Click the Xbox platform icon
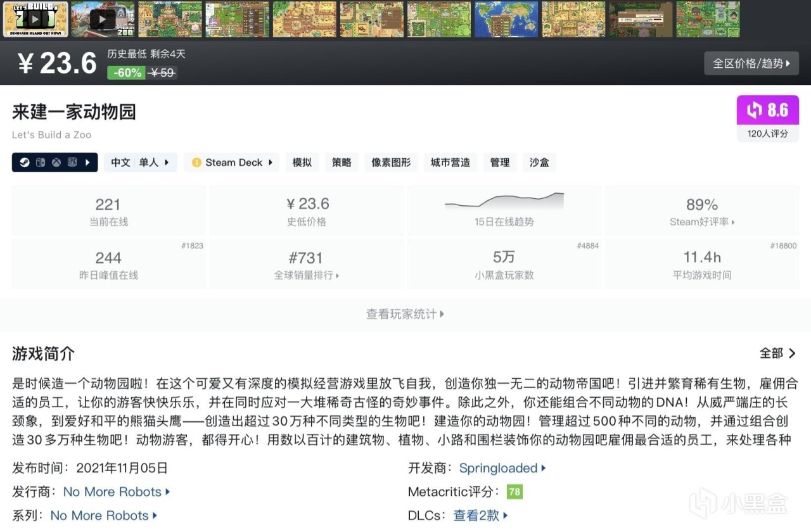811x532 pixels. pos(56,163)
